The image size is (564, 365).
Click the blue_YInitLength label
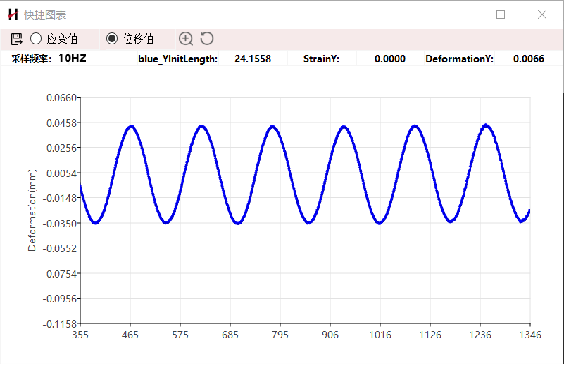coord(178,59)
